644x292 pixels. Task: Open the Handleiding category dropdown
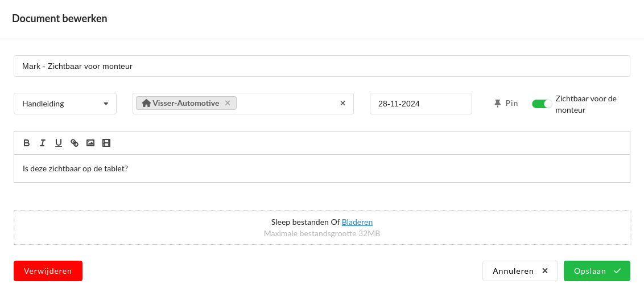[x=65, y=104]
